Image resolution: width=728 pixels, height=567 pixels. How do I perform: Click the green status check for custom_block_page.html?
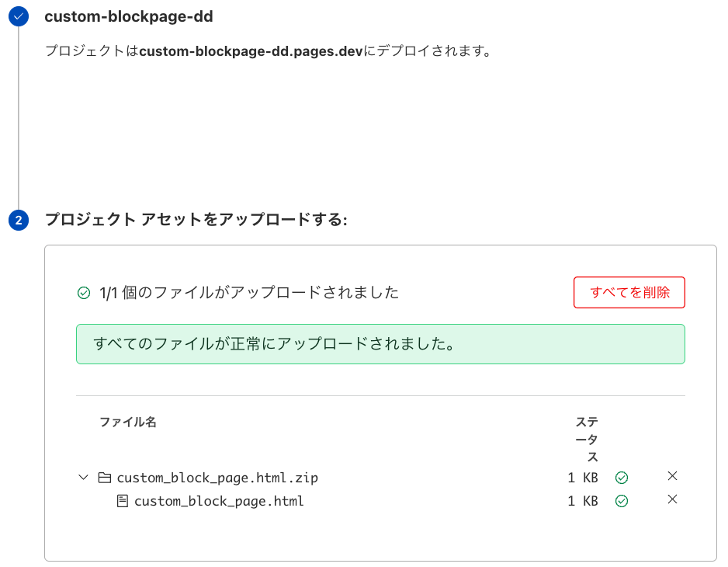click(621, 501)
